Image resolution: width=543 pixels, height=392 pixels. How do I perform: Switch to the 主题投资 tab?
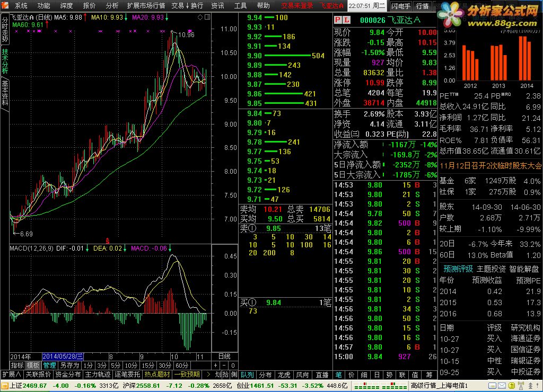[x=491, y=269]
